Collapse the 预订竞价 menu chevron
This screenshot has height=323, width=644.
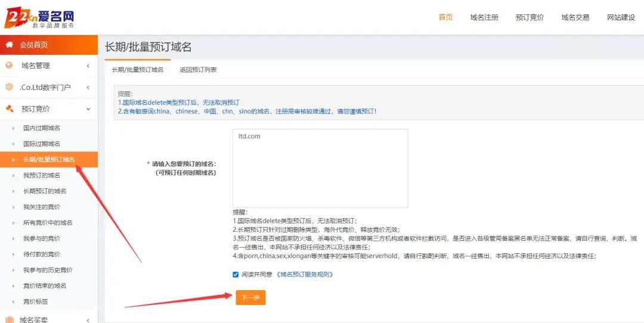[88, 109]
